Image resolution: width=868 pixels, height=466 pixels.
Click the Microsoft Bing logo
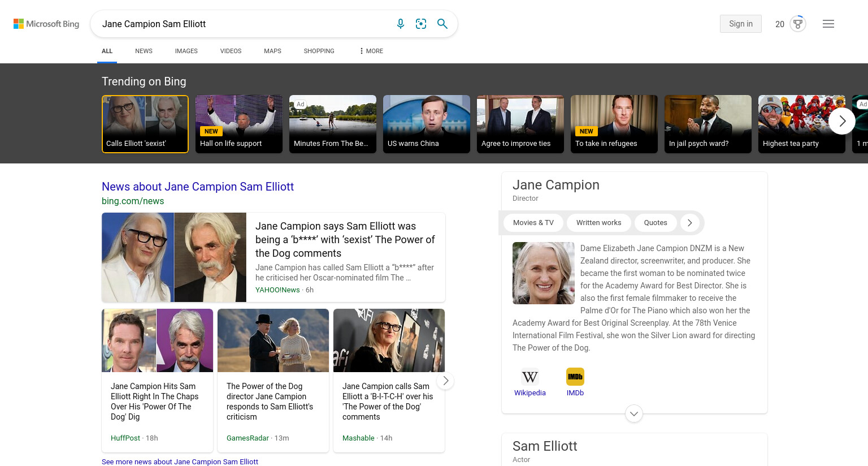pyautogui.click(x=46, y=24)
